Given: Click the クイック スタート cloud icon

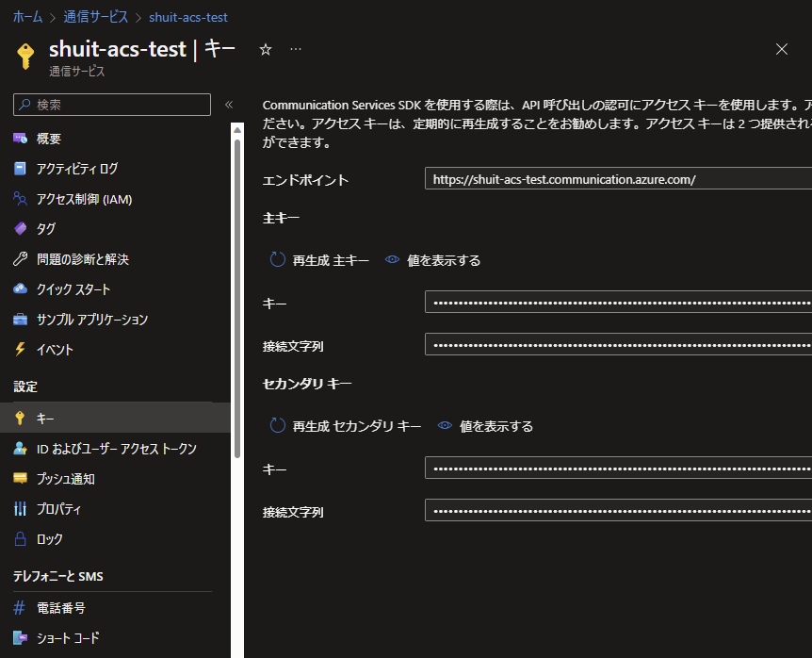Looking at the screenshot, I should point(20,288).
